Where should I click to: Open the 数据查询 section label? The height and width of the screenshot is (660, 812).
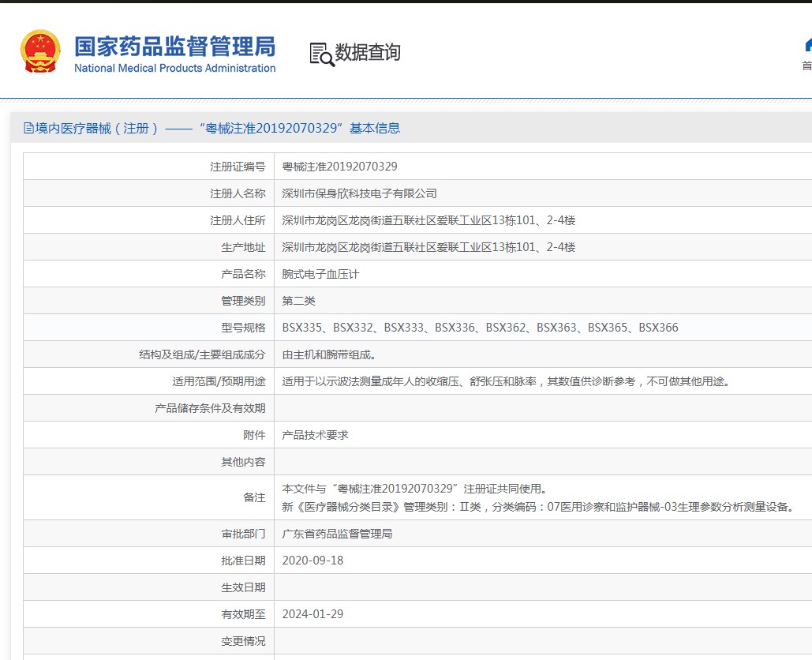pos(368,52)
